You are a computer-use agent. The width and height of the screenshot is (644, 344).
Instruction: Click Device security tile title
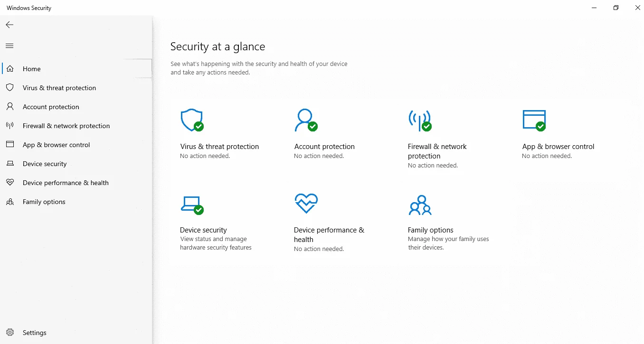203,230
